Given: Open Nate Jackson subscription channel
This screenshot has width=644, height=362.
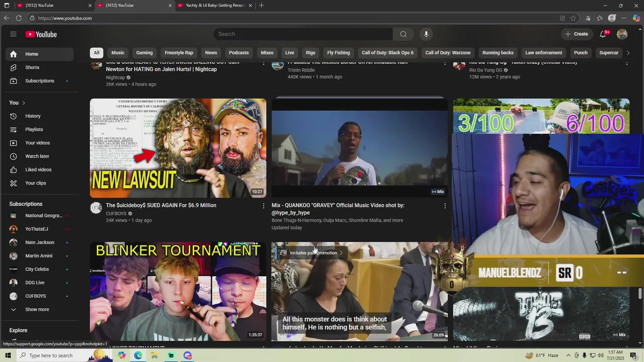Looking at the screenshot, I should [x=39, y=242].
